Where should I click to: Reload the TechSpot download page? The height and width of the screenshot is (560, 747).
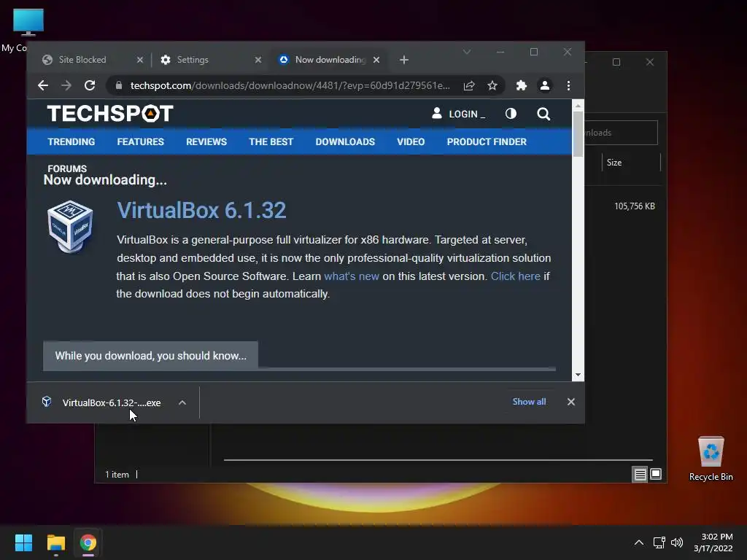coord(90,86)
